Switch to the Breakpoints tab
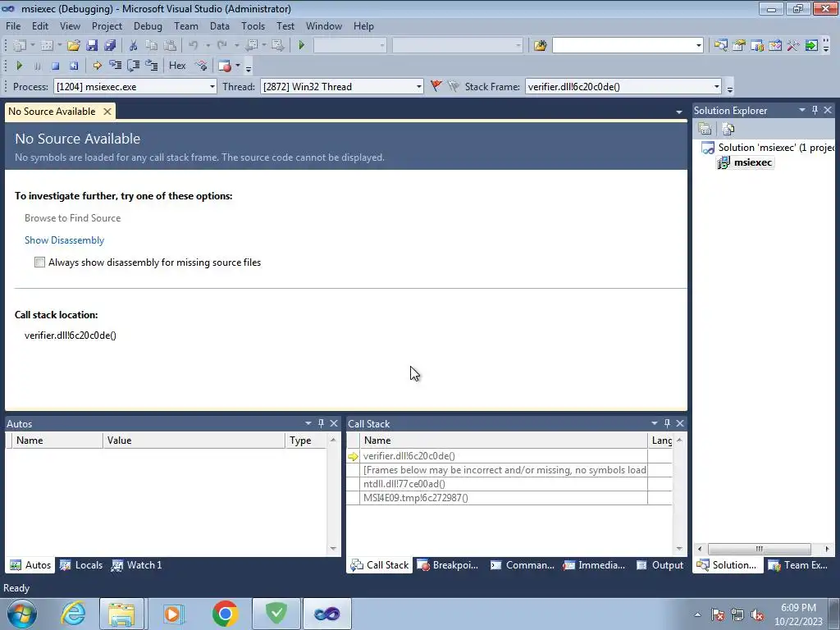 (448, 565)
